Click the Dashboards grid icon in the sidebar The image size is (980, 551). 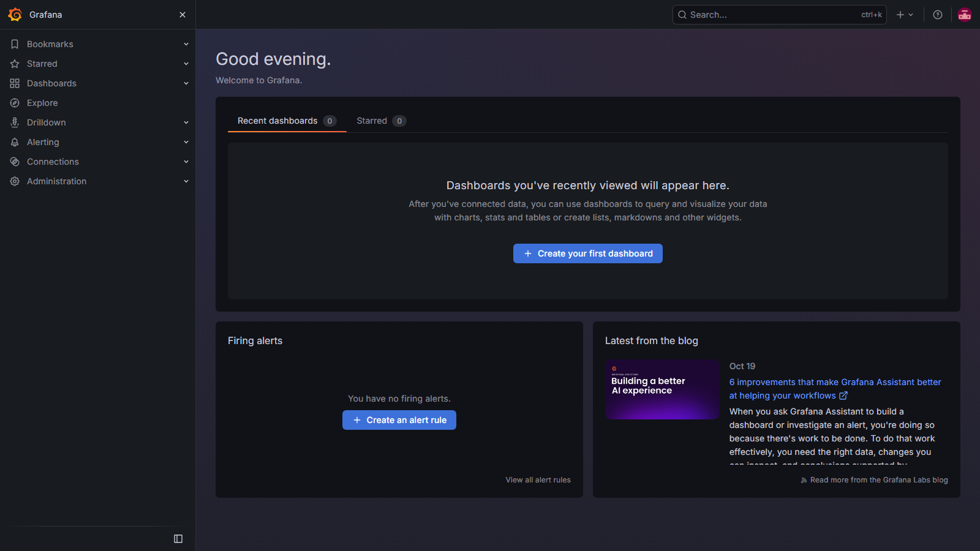[15, 83]
